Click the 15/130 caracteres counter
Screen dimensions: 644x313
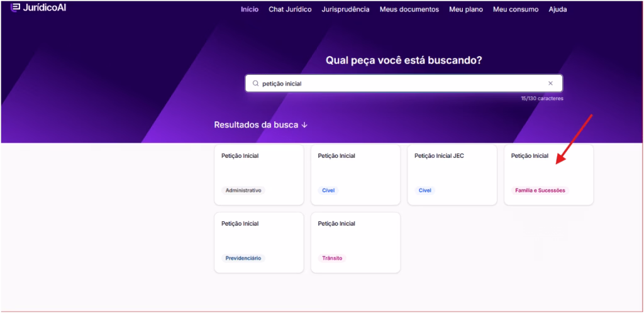[542, 99]
